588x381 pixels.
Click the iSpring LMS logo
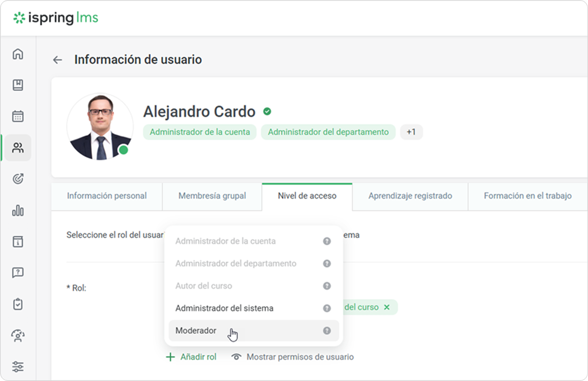pos(56,18)
